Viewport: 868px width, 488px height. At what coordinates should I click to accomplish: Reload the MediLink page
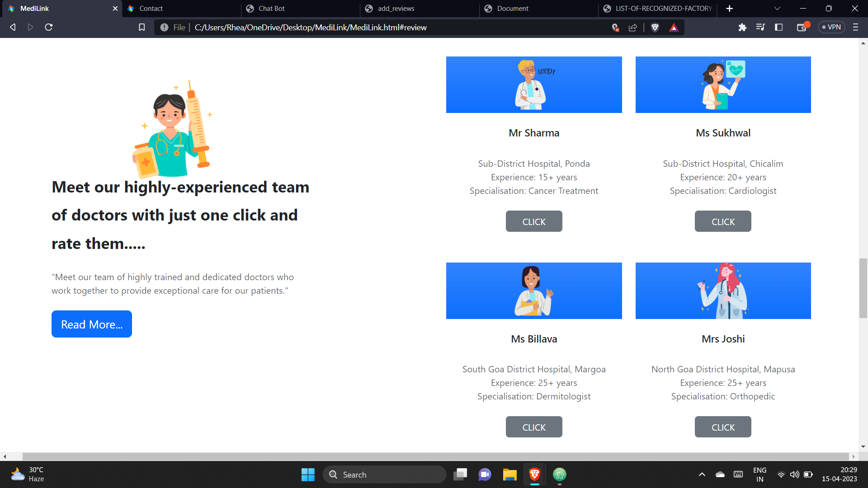pos(48,27)
